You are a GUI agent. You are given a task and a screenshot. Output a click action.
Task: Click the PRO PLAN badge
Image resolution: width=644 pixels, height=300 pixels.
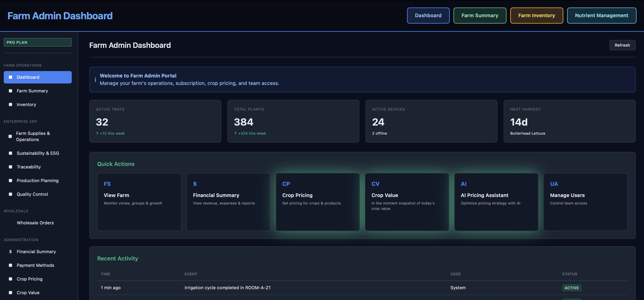click(38, 42)
